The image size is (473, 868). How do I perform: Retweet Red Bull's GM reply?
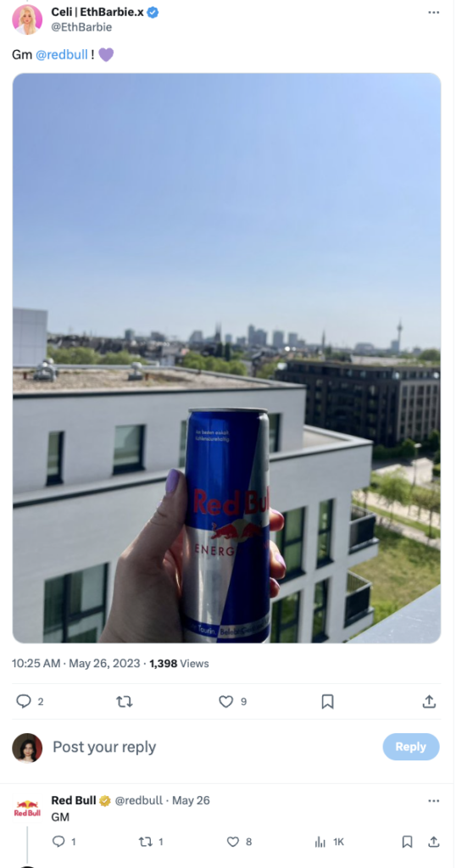point(145,842)
